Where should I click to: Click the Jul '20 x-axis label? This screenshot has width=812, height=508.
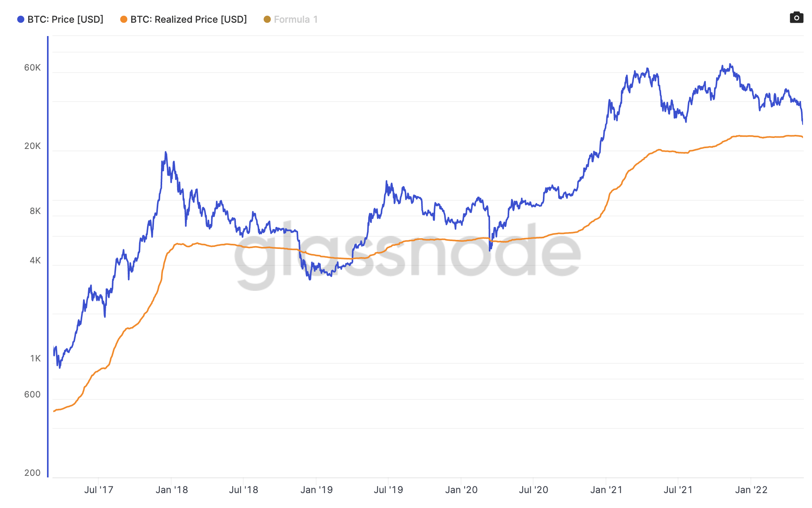tap(533, 490)
